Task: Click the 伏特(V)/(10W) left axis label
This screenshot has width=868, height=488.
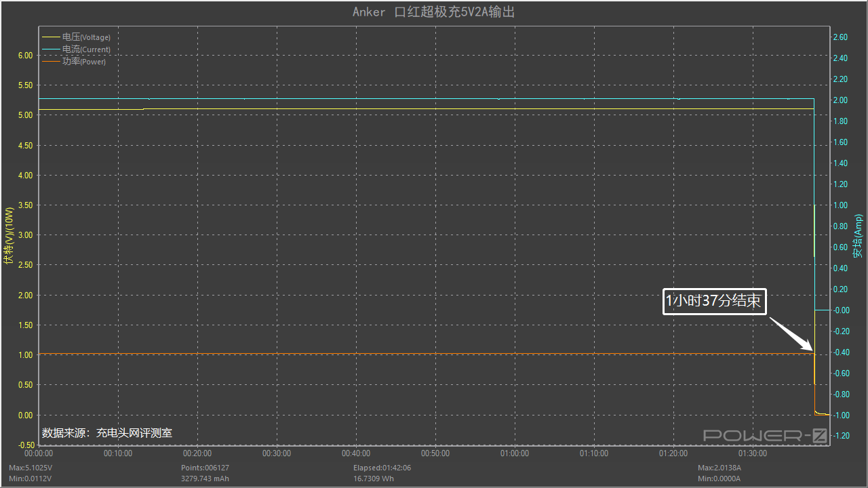Action: tap(9, 235)
